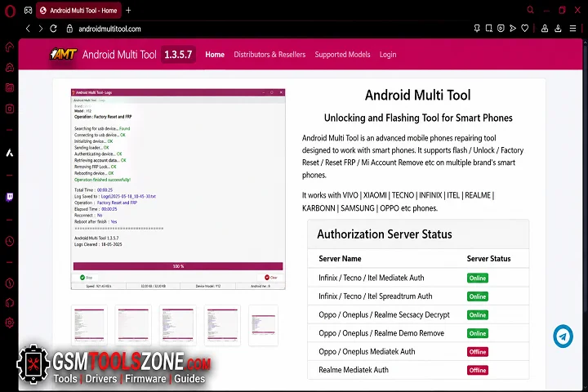Click 'Unlocking and Flashing Tool for Smart Phones' heading
The width and height of the screenshot is (588, 392).
(x=418, y=118)
